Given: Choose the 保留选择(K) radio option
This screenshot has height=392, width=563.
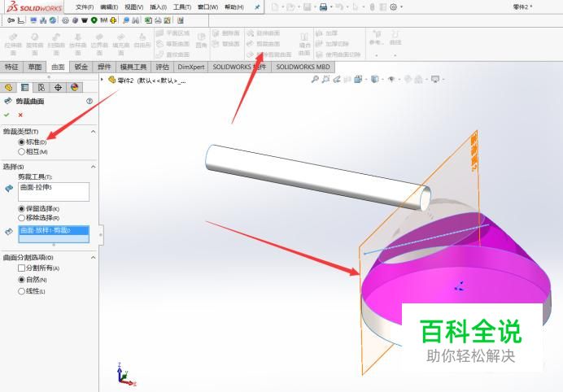Looking at the screenshot, I should pos(21,208).
